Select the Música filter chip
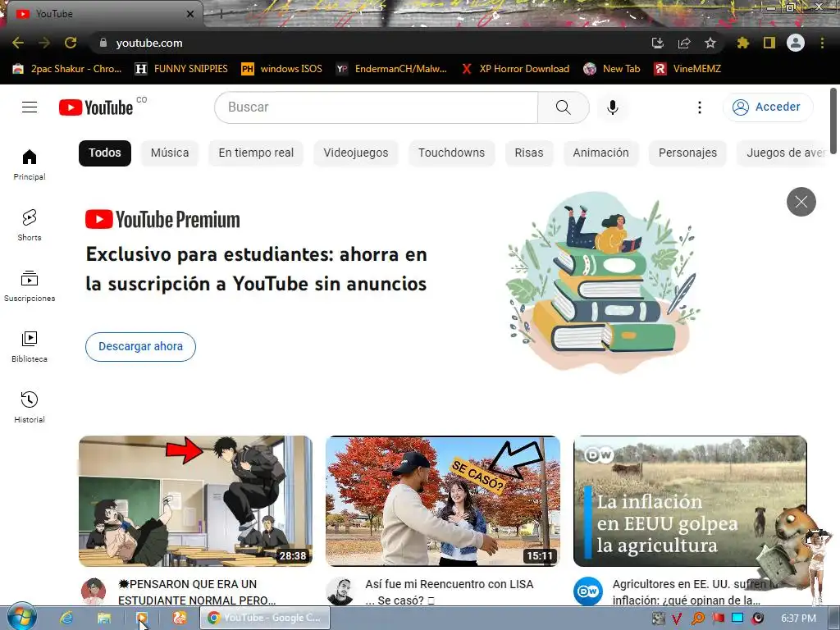Image resolution: width=840 pixels, height=630 pixels. pos(170,153)
